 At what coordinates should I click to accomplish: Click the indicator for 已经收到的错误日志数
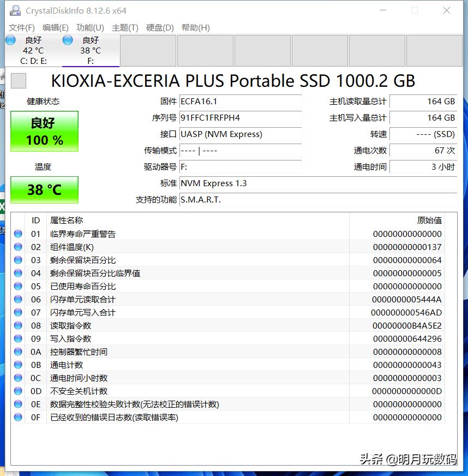pyautogui.click(x=18, y=417)
